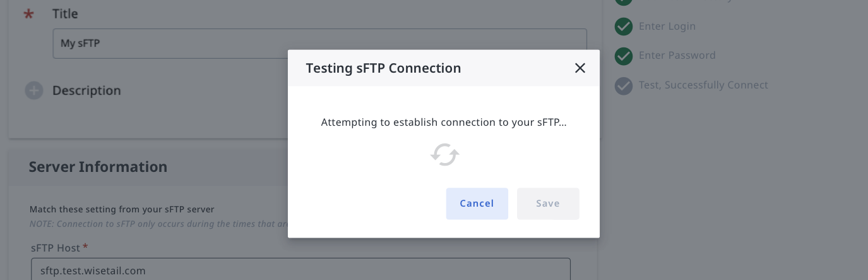Viewport: 868px width, 280px height.
Task: Click the Testing sFTP Connection dialog title
Action: (383, 68)
